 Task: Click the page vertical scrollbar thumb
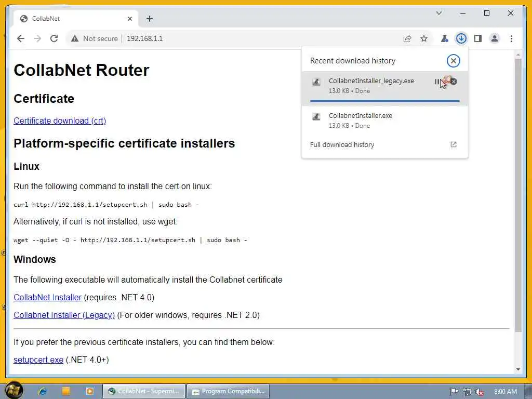click(x=518, y=195)
